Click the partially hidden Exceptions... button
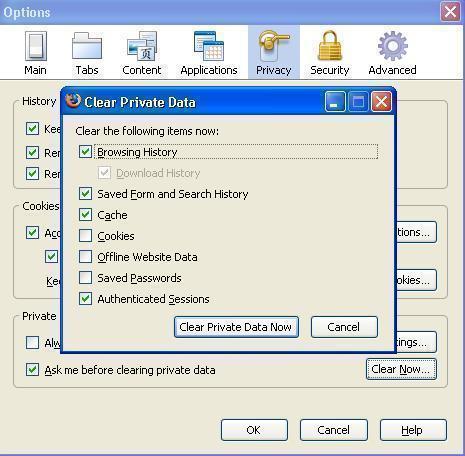Screen dimensions: 465x456 pos(416,232)
